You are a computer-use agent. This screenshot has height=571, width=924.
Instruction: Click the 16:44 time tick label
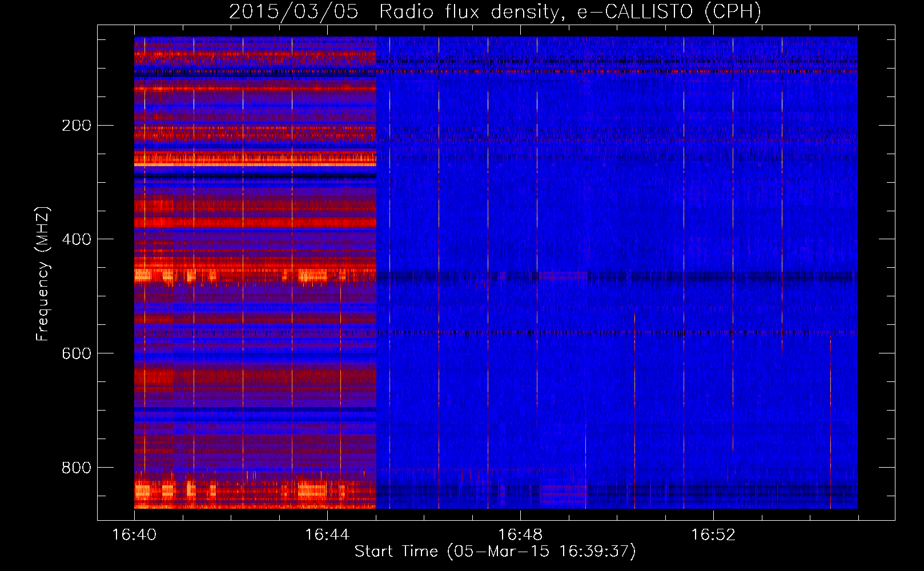327,535
